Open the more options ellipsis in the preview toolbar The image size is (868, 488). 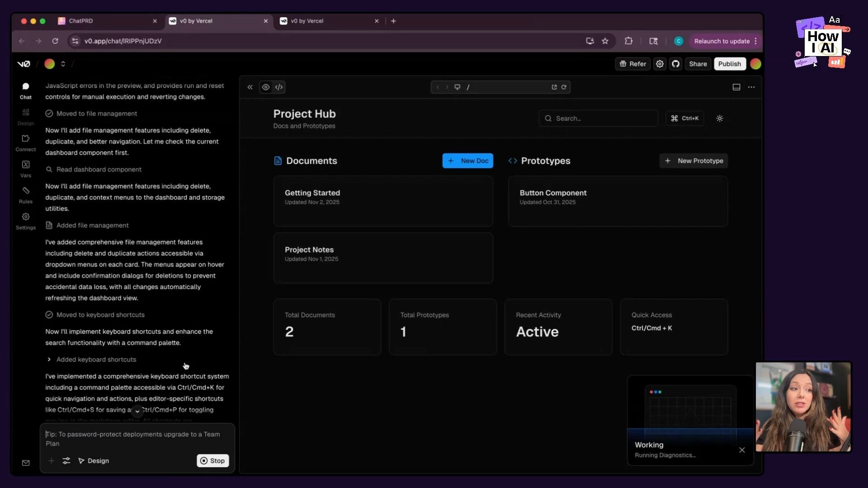[x=751, y=87]
